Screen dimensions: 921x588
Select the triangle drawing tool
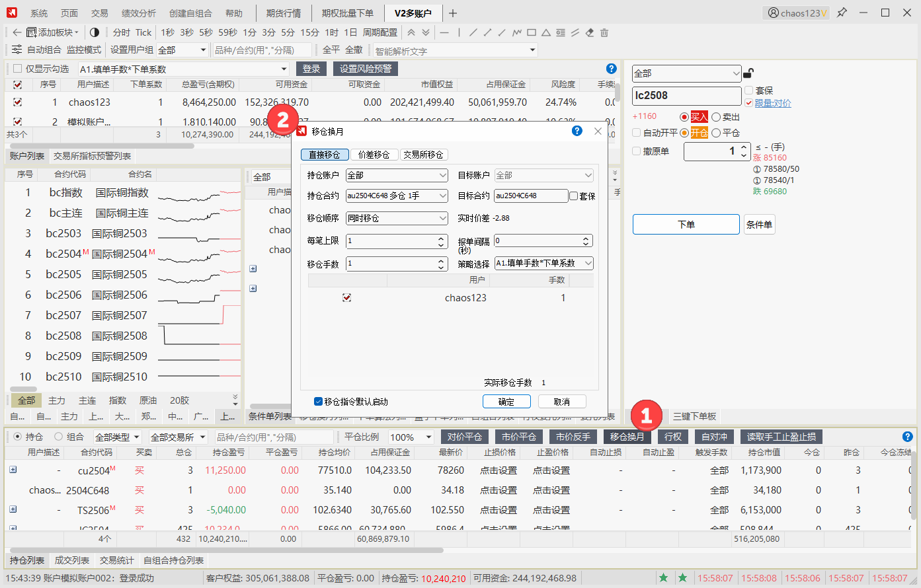click(x=546, y=32)
